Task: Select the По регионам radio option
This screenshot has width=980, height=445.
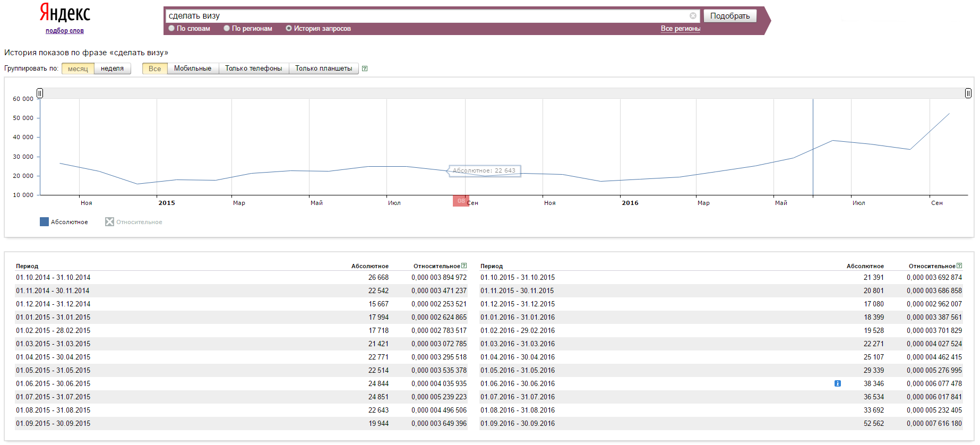Action: [x=227, y=28]
